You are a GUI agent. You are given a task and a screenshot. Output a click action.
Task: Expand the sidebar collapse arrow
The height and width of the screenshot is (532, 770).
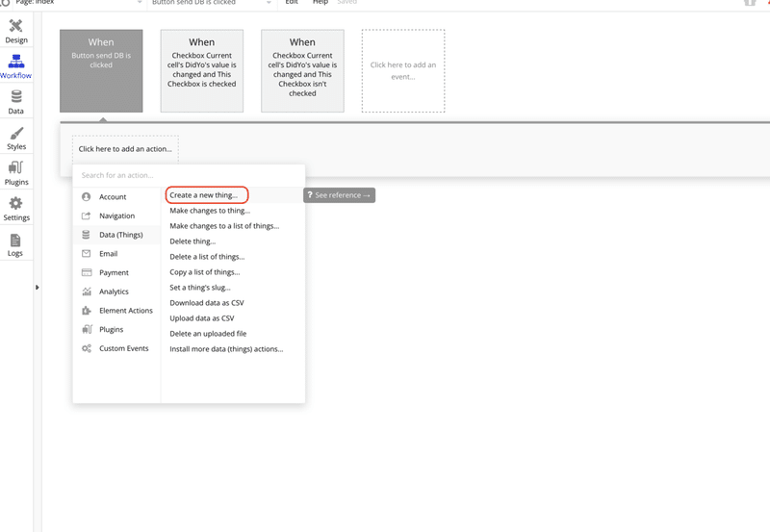click(x=37, y=287)
